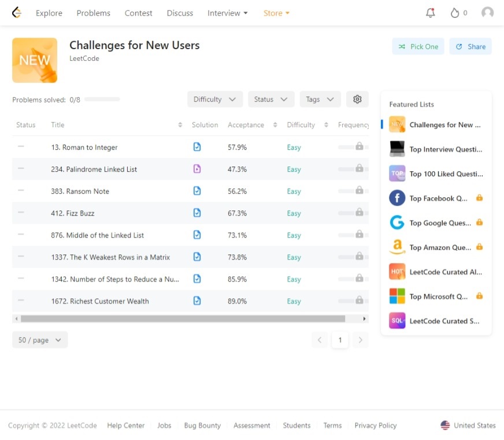Change region United States
Viewport: 504px width, 440px height.
[x=468, y=425]
